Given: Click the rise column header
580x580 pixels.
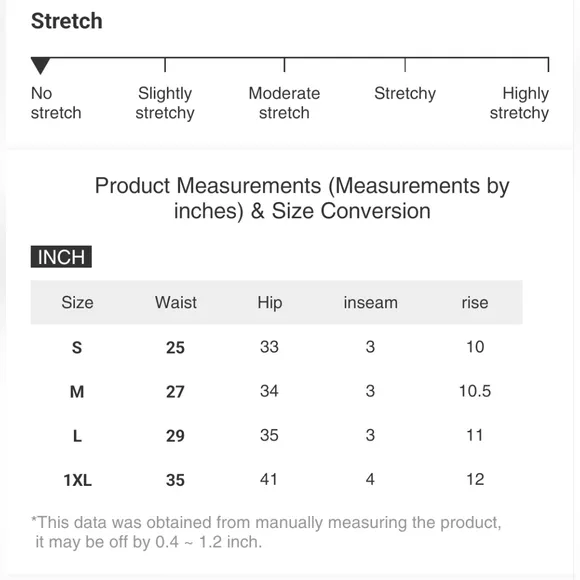Looking at the screenshot, I should click(x=475, y=303).
